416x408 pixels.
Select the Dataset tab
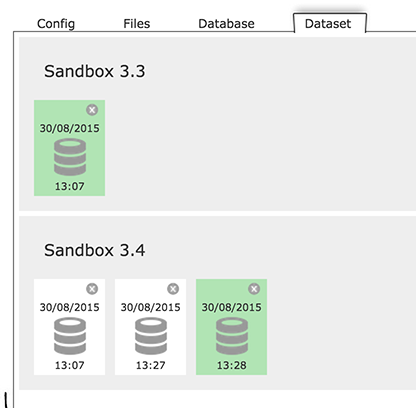[x=329, y=23]
